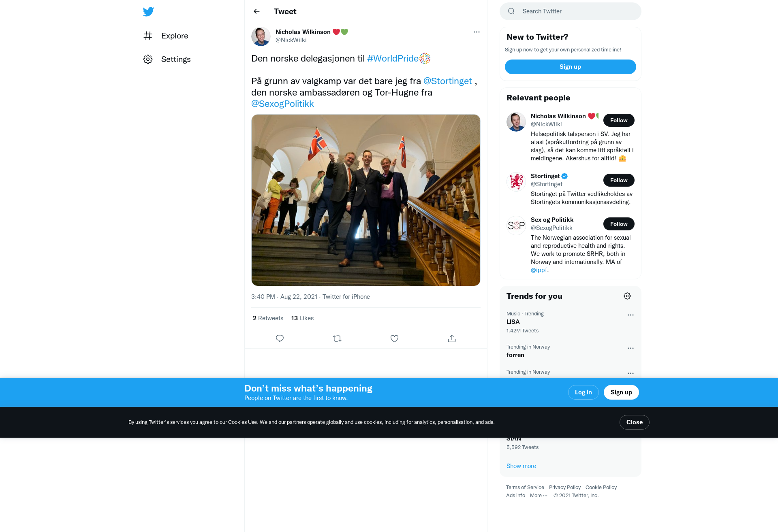The image size is (778, 532).
Task: Expand the More footer menu
Action: click(539, 496)
